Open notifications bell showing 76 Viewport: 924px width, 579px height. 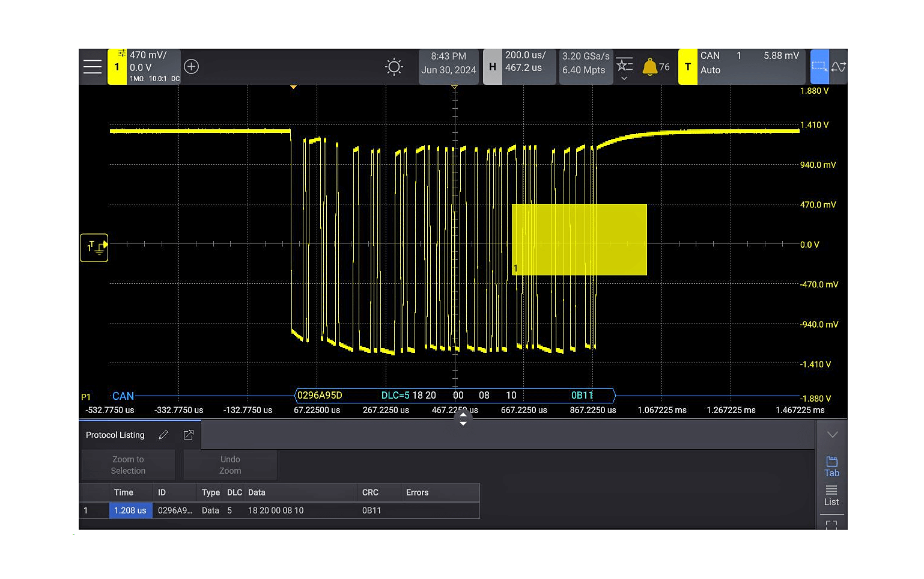(655, 67)
